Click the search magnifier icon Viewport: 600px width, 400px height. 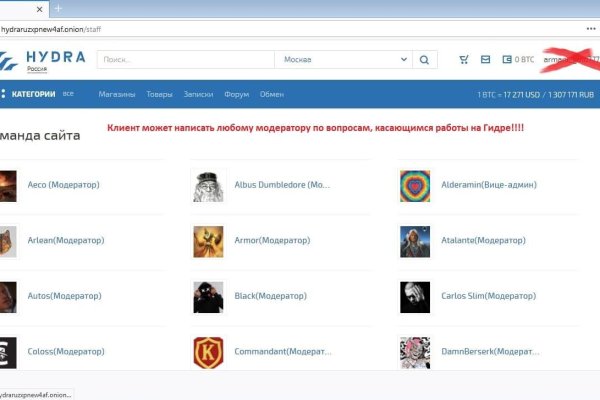[424, 60]
